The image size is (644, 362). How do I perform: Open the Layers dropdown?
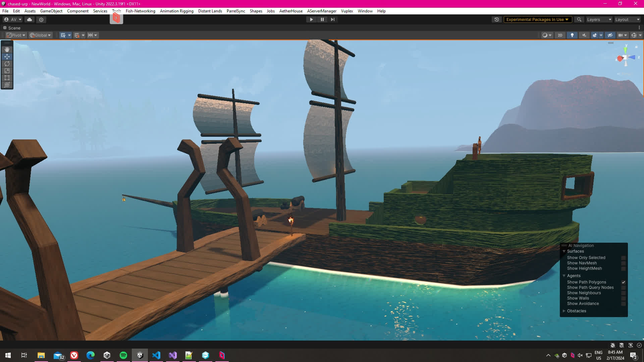pos(599,19)
